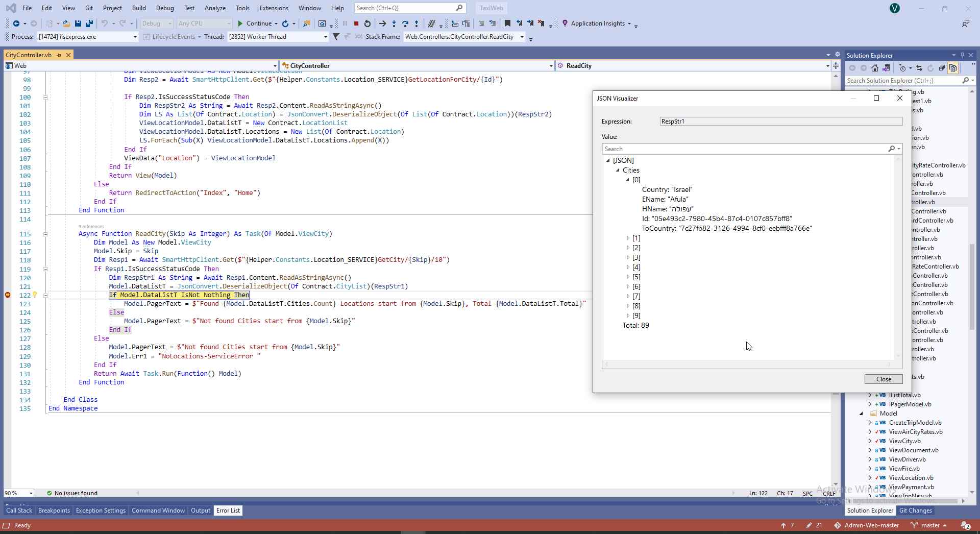Open the Extensions menu
This screenshot has width=980, height=534.
[x=274, y=8]
